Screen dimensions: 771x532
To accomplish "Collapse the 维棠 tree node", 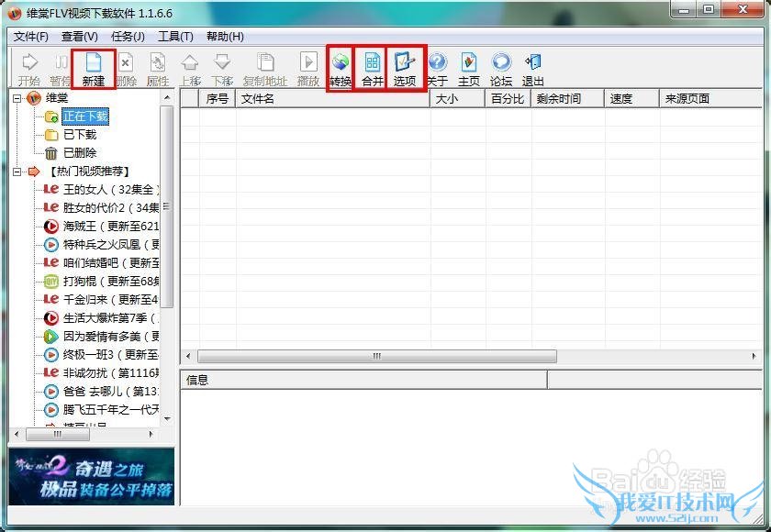I will (x=17, y=98).
